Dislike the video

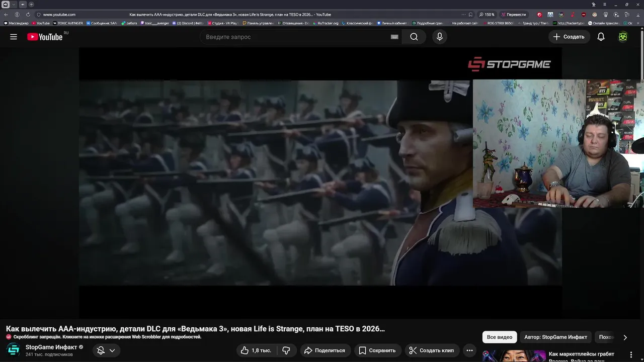tap(286, 350)
